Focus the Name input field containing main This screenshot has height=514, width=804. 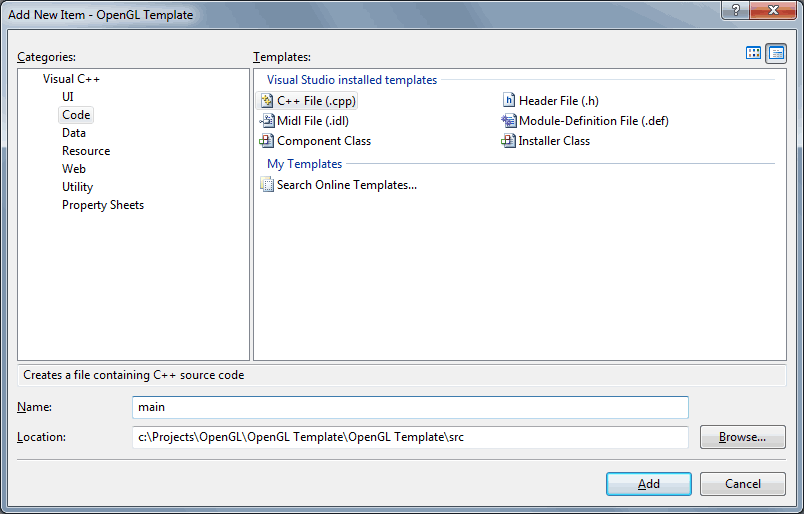point(410,407)
